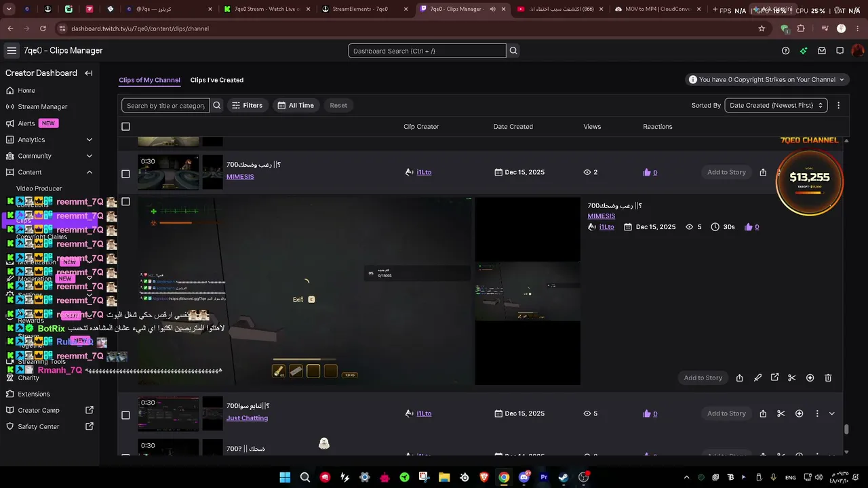Screen dimensions: 868x488
Task: Edit the expanded clip title with pencil
Action: (x=757, y=378)
